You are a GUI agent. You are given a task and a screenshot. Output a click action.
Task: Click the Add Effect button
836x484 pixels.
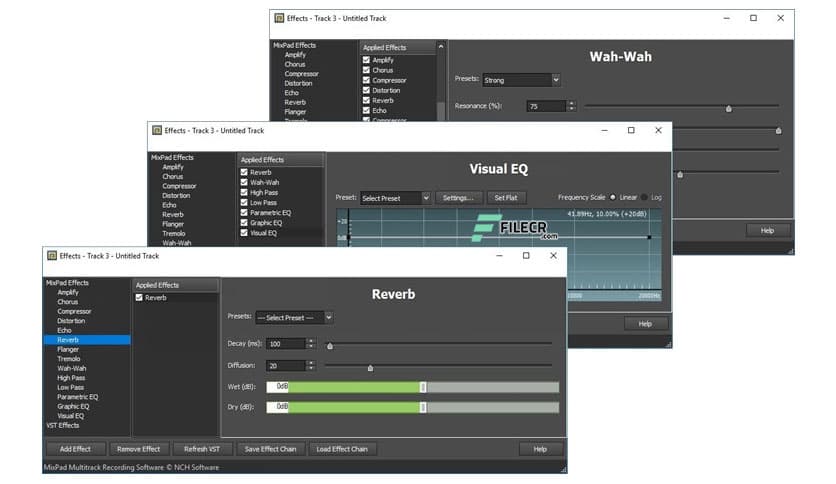tap(75, 449)
